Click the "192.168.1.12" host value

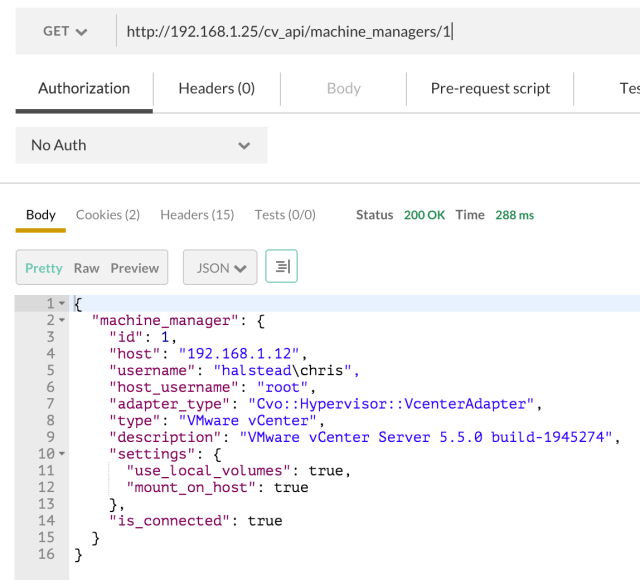tap(239, 353)
